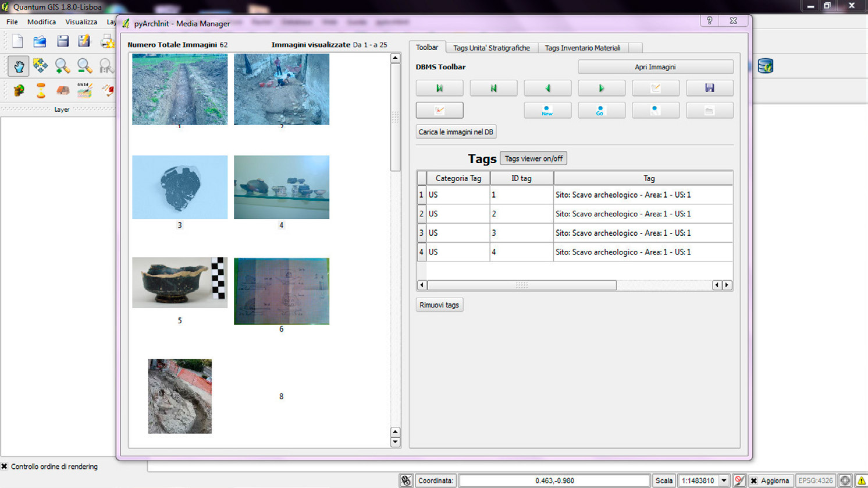Go to first record in DBMS Toolbar
868x488 pixels.
[439, 88]
